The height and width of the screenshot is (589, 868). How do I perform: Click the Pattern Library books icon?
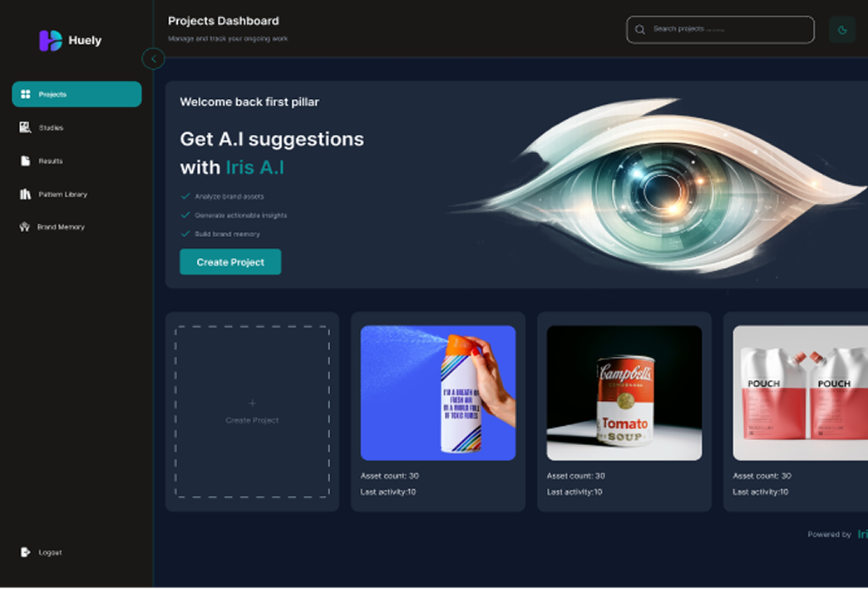click(x=25, y=194)
